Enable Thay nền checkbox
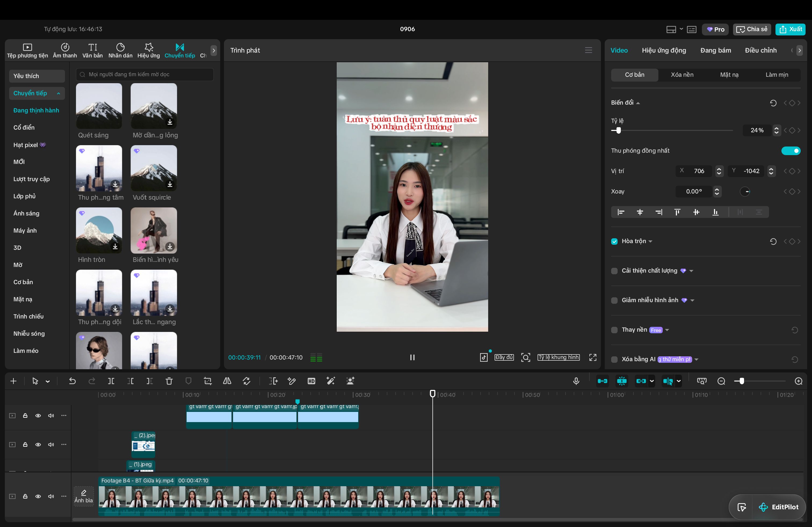Viewport: 812px width, 527px height. pos(614,330)
